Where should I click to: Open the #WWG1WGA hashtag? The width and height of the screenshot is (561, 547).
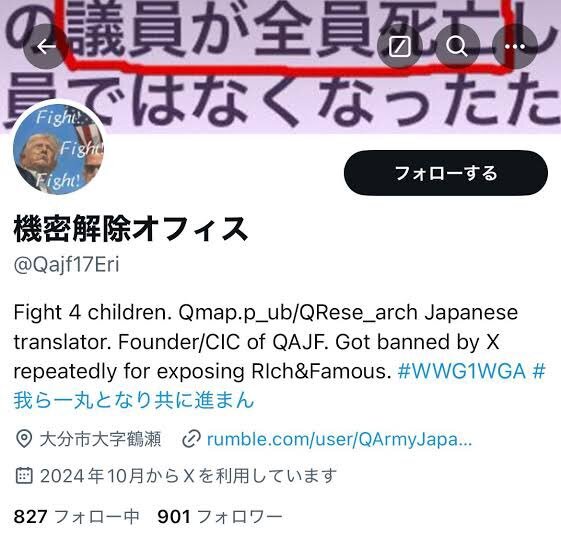462,371
